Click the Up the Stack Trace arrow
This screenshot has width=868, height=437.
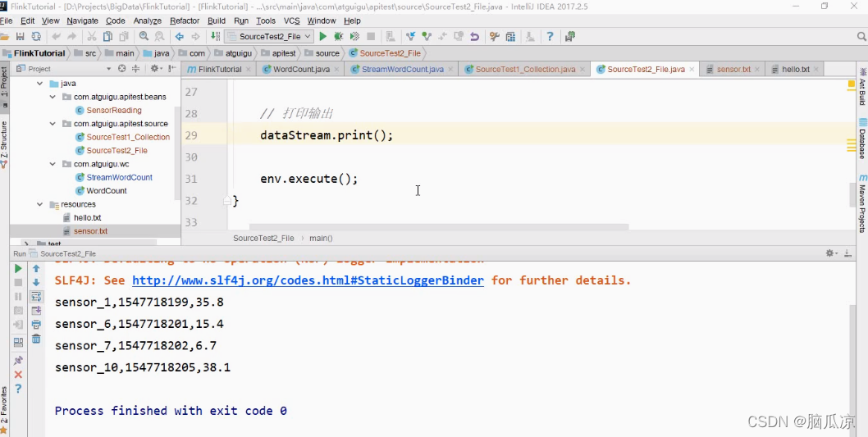click(x=36, y=268)
